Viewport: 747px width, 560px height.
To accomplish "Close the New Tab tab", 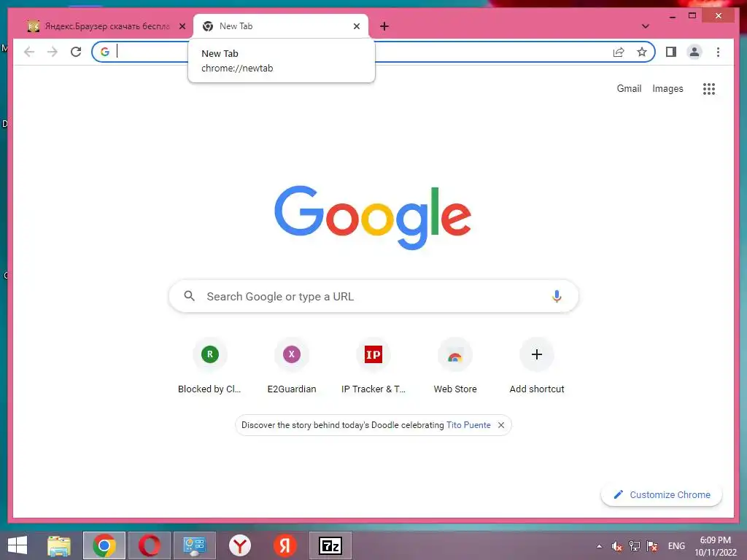I will coord(356,26).
